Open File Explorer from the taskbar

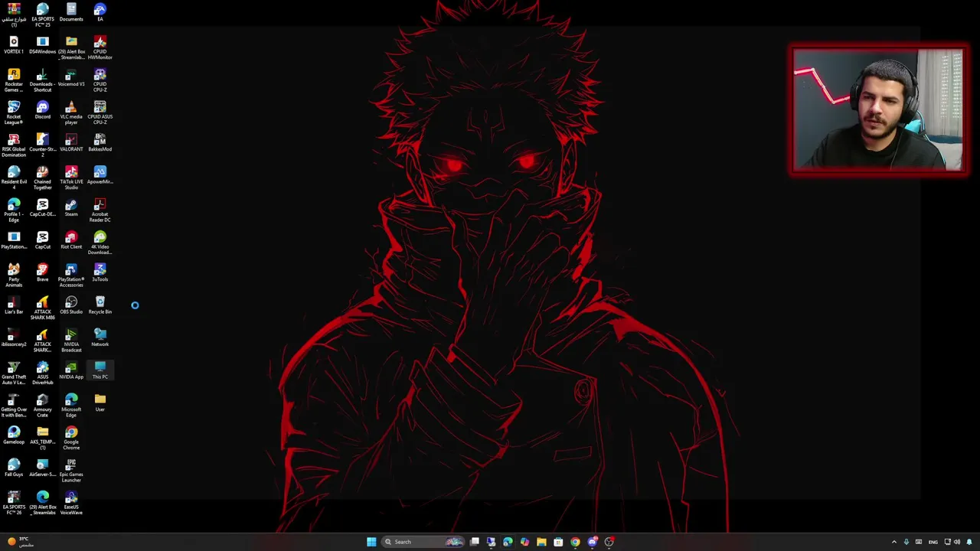tap(541, 542)
